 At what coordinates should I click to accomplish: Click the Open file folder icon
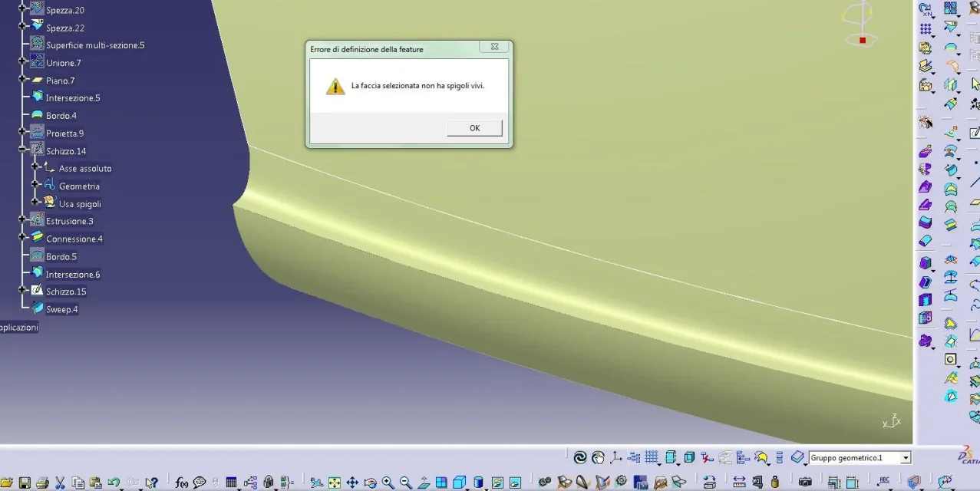pyautogui.click(x=7, y=483)
